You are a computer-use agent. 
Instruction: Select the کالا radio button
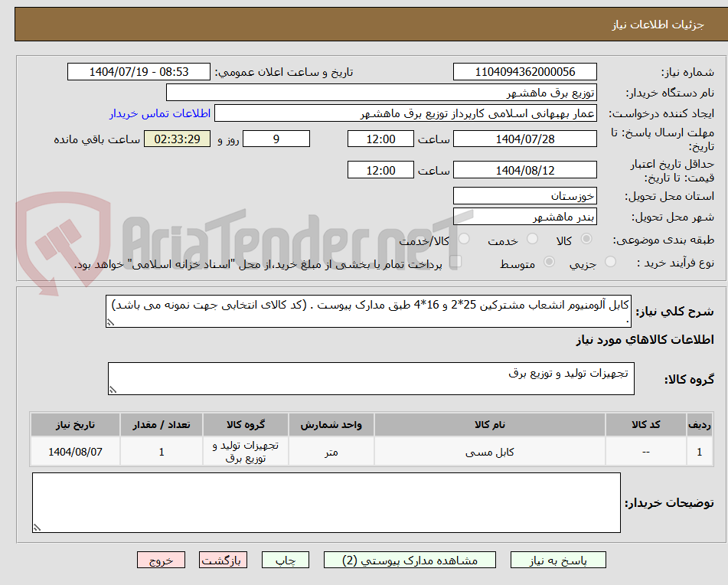[585, 239]
